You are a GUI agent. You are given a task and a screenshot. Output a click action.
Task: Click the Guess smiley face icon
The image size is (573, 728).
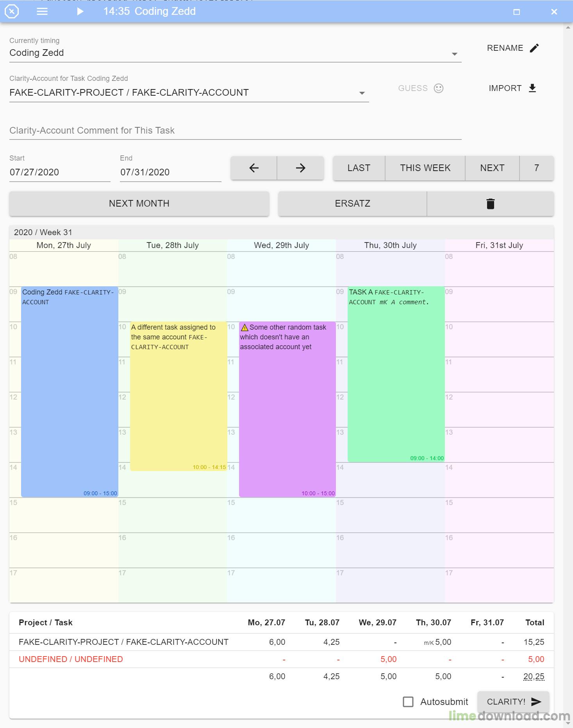pyautogui.click(x=439, y=88)
